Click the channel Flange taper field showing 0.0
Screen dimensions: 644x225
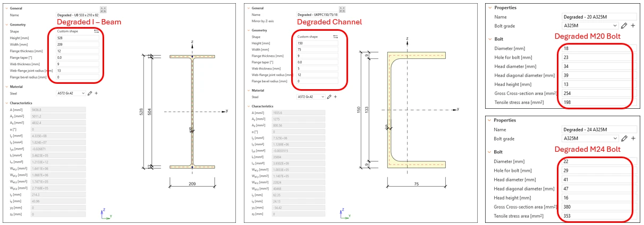click(317, 62)
